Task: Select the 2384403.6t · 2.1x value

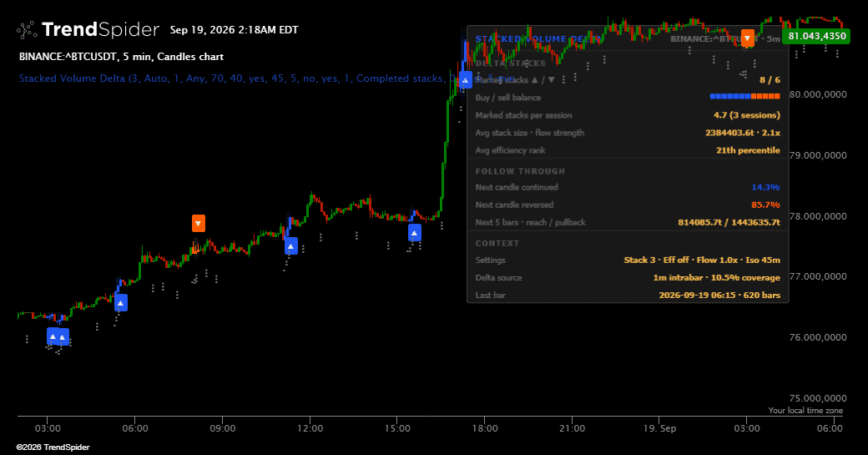Action: coord(743,133)
